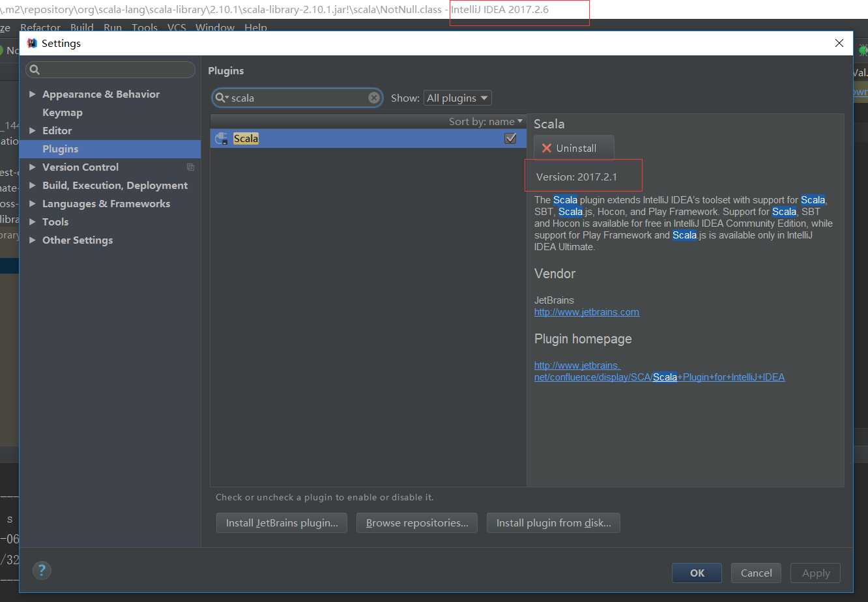This screenshot has width=868, height=602.
Task: Focus the plugin search field containing scala
Action: pos(297,98)
